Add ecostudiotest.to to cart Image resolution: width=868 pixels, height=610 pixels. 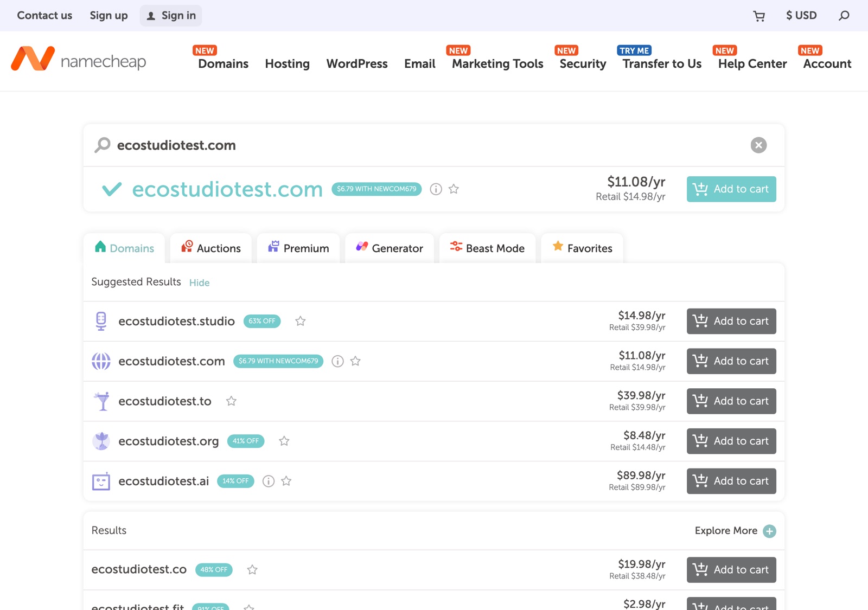coord(731,401)
